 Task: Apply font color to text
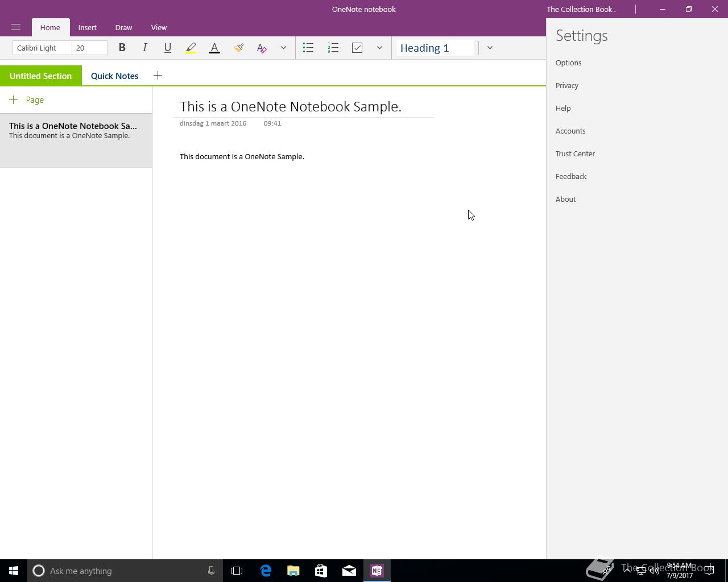tap(214, 48)
